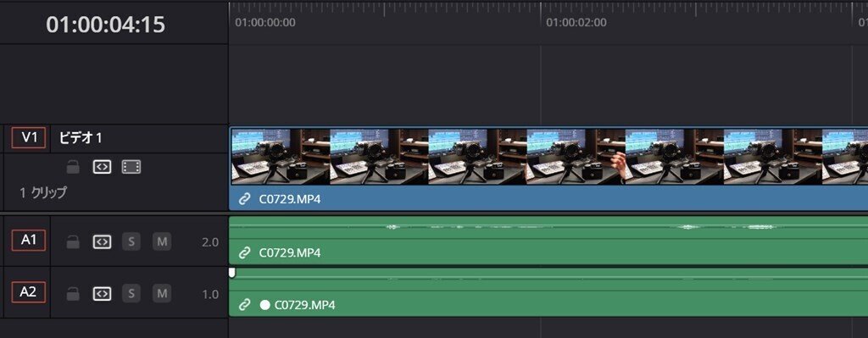Click the 1 クリップ label under V1
This screenshot has width=868, height=338.
pyautogui.click(x=43, y=193)
